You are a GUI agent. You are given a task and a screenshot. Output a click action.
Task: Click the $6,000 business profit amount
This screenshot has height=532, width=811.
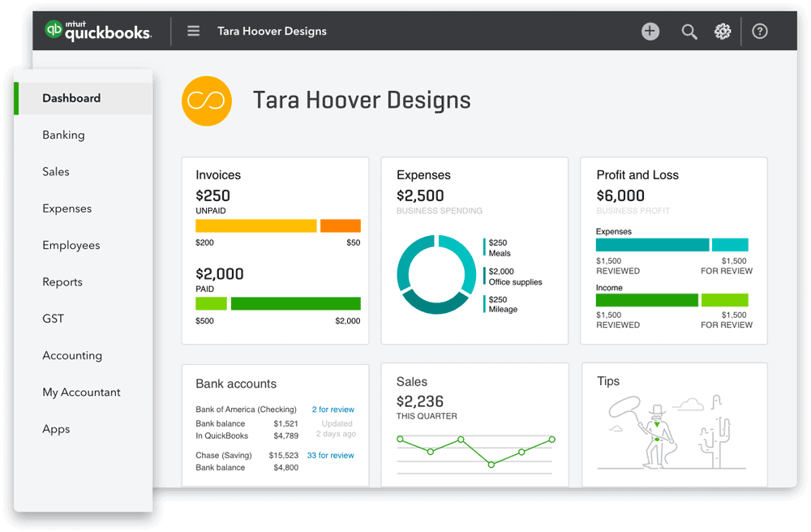tap(620, 196)
